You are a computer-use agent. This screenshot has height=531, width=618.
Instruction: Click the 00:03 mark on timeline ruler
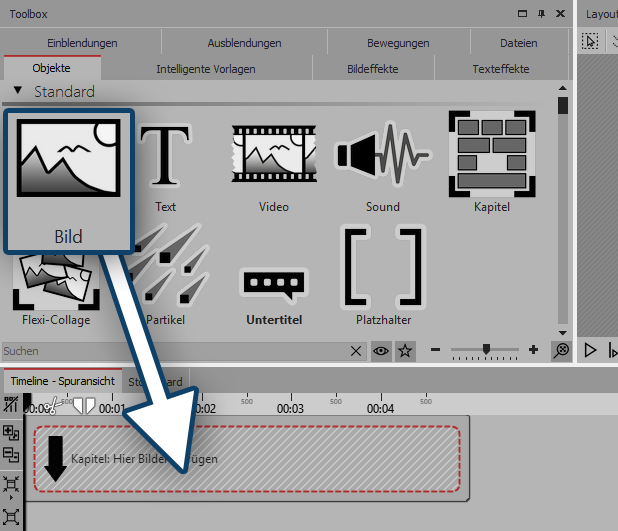point(290,408)
